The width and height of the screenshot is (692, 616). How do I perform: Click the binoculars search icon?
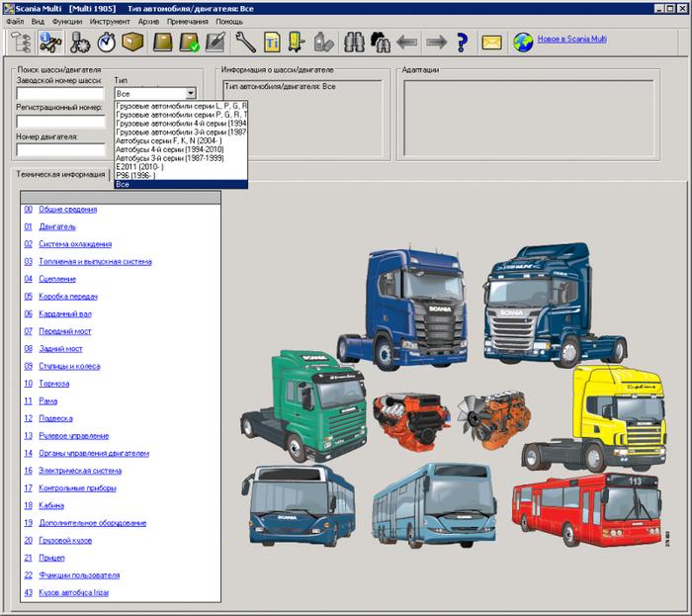pos(354,43)
